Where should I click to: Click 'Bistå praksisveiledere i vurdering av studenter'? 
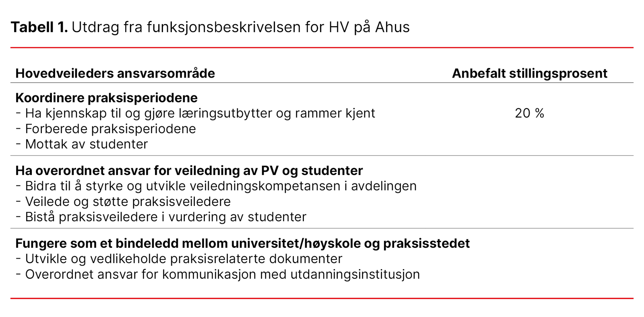[x=165, y=217]
